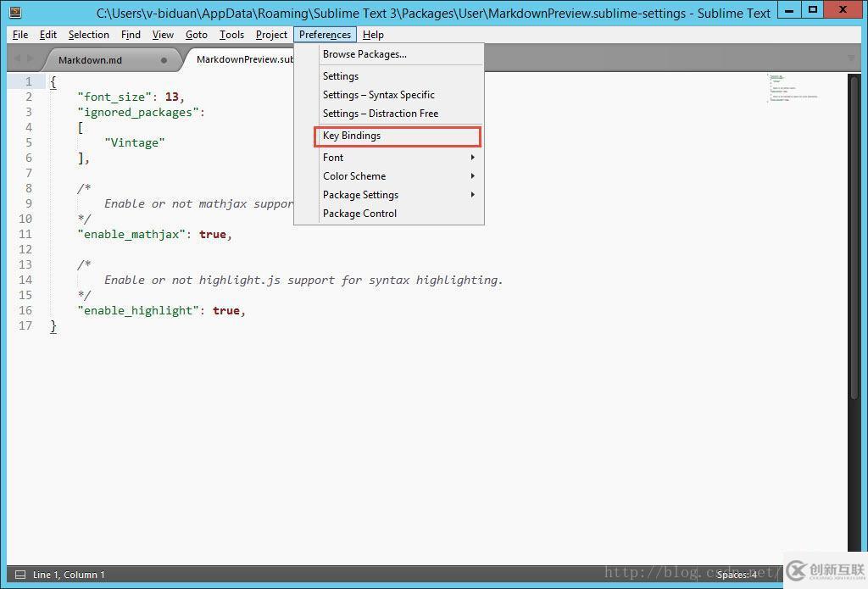Image resolution: width=868 pixels, height=589 pixels.
Task: Toggle the side bar status icon
Action: coord(20,575)
